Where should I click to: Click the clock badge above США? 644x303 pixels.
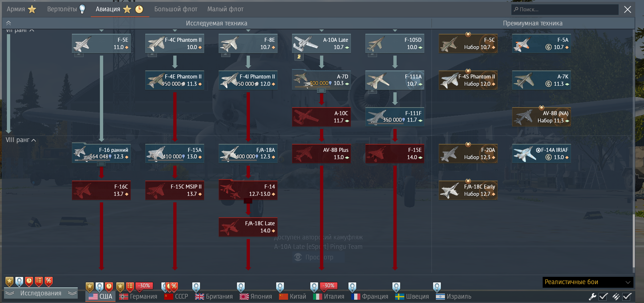(109, 287)
